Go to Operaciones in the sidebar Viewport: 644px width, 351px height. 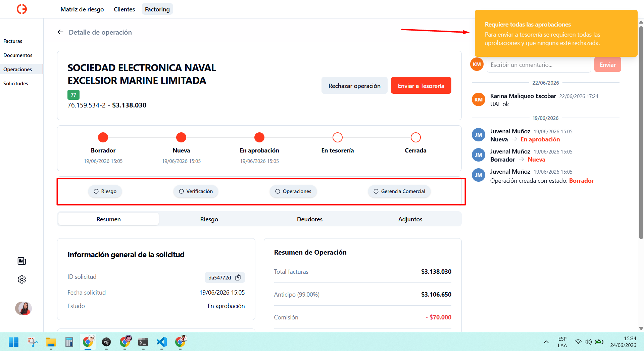coord(21,69)
